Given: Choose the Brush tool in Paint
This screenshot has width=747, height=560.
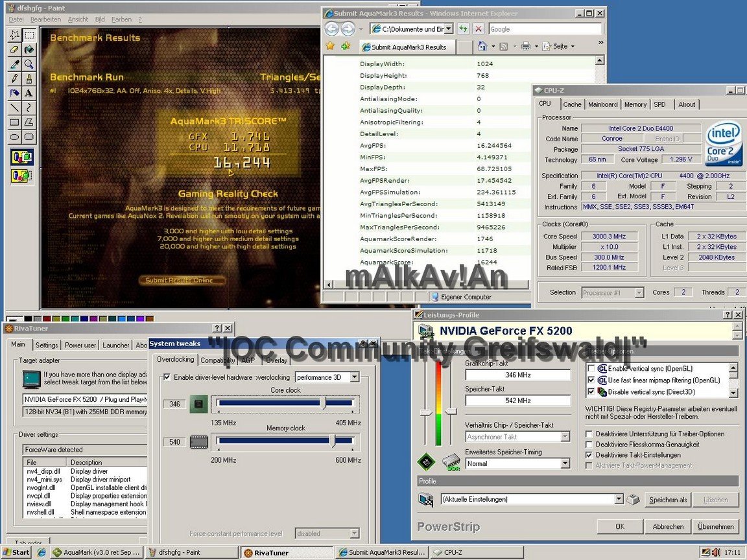Looking at the screenshot, I should pyautogui.click(x=29, y=78).
